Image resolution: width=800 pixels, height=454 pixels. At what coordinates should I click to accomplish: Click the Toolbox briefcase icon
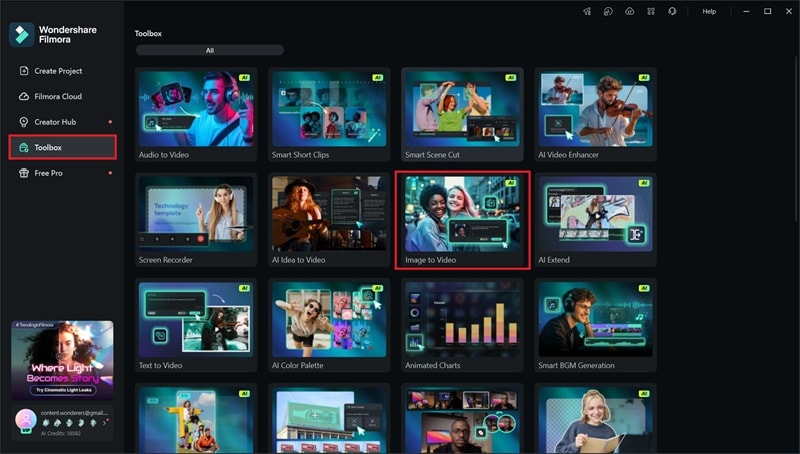[23, 147]
